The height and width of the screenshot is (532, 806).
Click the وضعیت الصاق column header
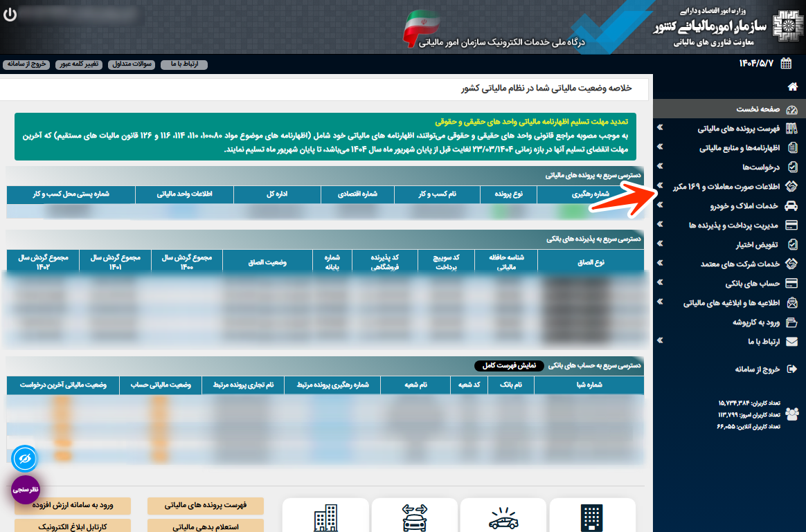click(x=267, y=262)
